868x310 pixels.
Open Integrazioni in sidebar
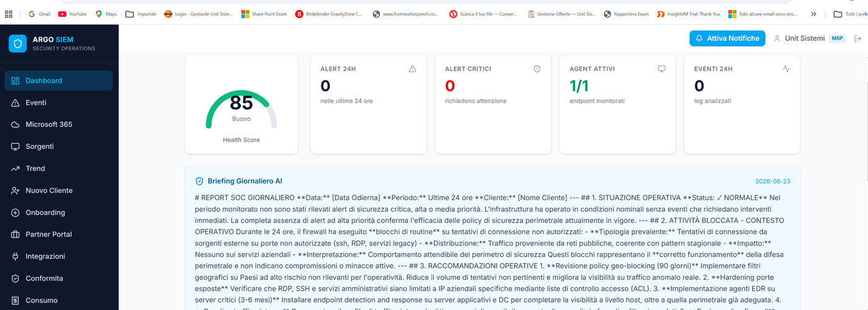point(59,257)
